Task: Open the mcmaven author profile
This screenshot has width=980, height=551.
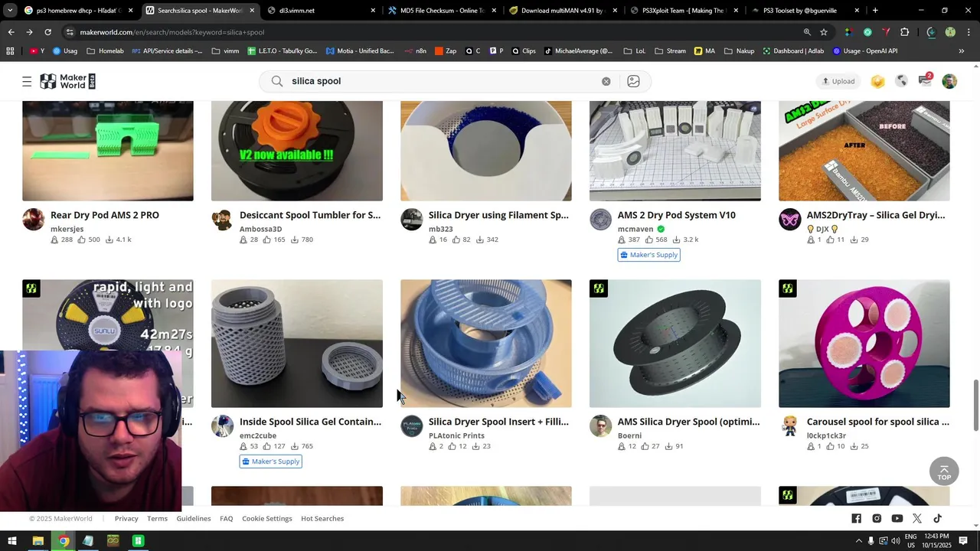Action: tap(635, 229)
